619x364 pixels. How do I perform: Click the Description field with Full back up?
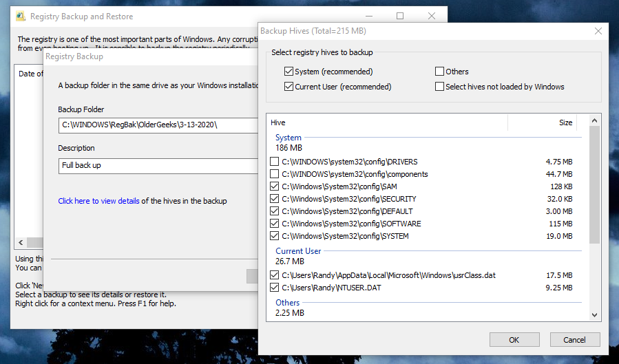[158, 166]
